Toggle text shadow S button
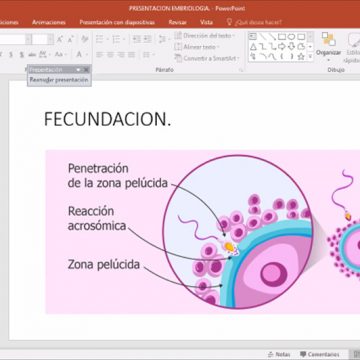This screenshot has height=360, width=360. pos(21,54)
